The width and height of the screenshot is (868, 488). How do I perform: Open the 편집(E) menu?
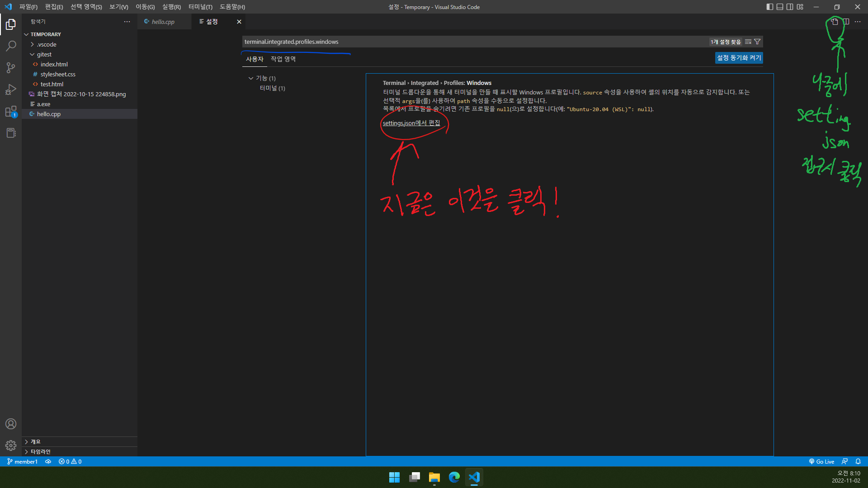(x=54, y=7)
